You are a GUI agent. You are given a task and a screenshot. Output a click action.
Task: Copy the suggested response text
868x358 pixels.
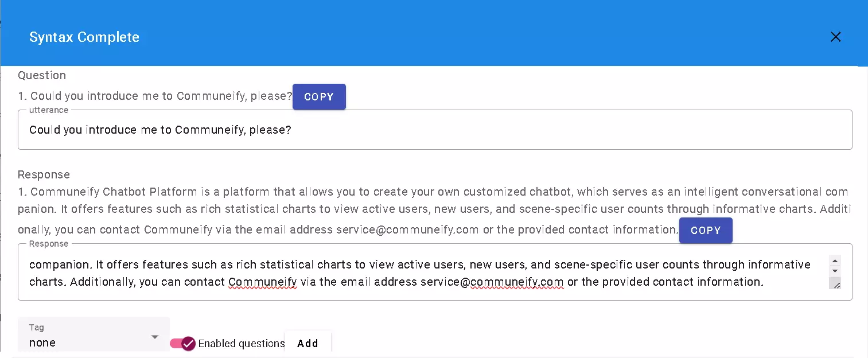pos(706,230)
